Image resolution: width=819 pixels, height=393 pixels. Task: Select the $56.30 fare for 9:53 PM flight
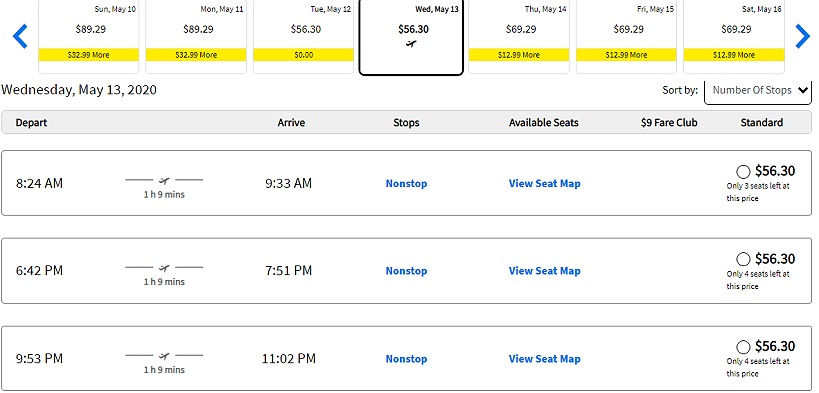(x=743, y=346)
